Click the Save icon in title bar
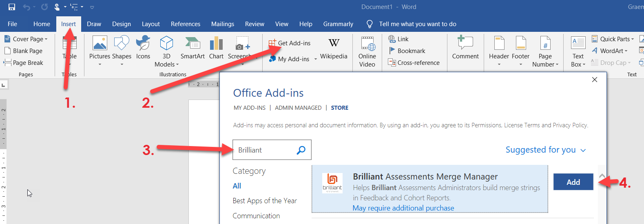 [x=12, y=7]
